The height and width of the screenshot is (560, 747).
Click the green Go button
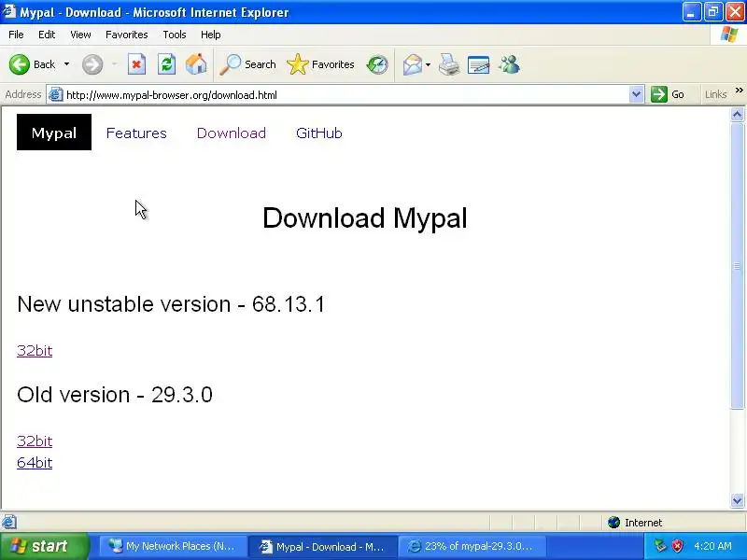(x=668, y=94)
